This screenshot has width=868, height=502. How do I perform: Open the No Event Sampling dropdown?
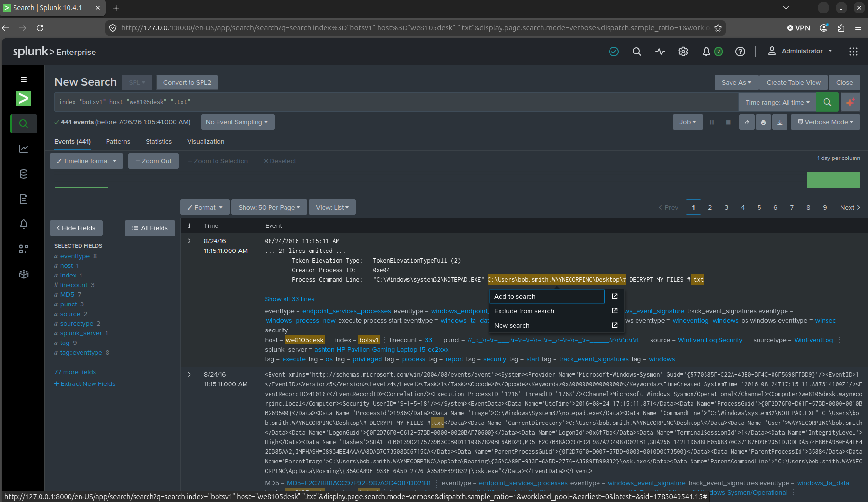238,122
